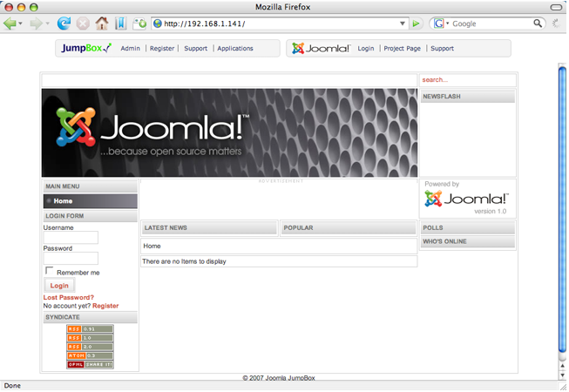Click the RSS 2.0 feed badge
The height and width of the screenshot is (392, 569).
click(90, 347)
